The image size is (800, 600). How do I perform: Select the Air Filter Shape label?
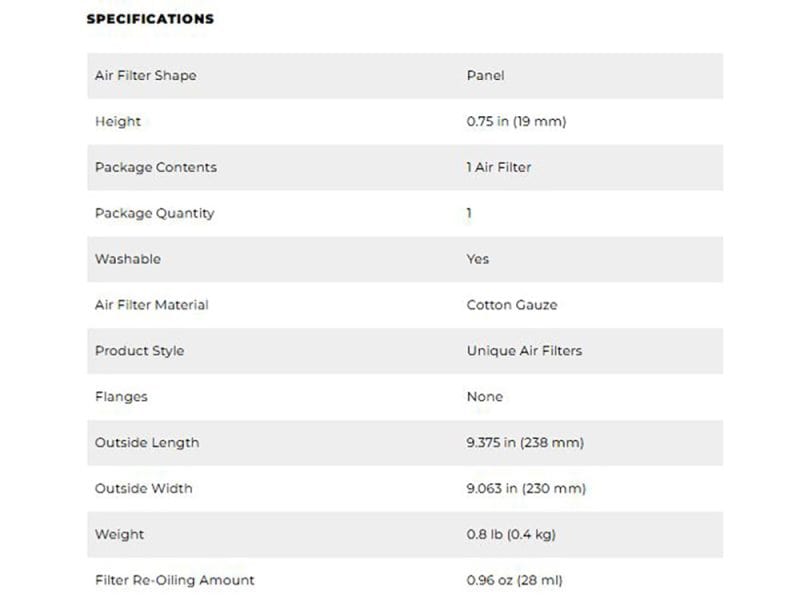pyautogui.click(x=145, y=76)
